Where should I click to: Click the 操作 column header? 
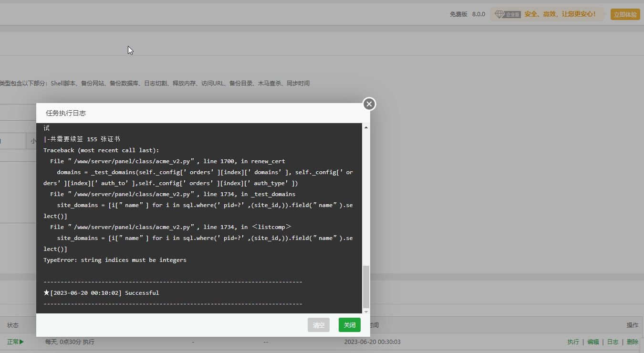pyautogui.click(x=632, y=325)
